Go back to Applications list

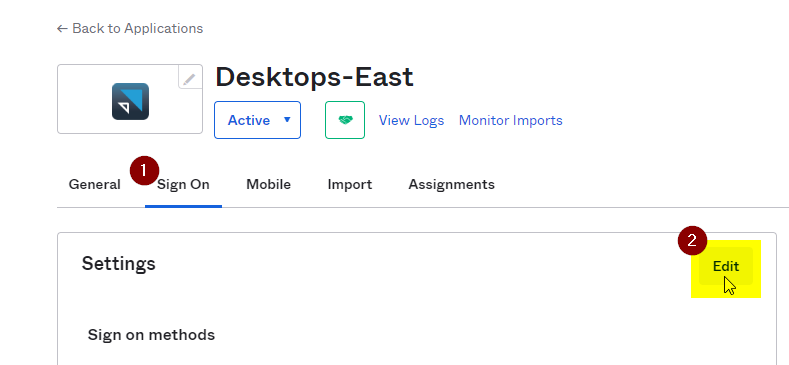tap(130, 28)
